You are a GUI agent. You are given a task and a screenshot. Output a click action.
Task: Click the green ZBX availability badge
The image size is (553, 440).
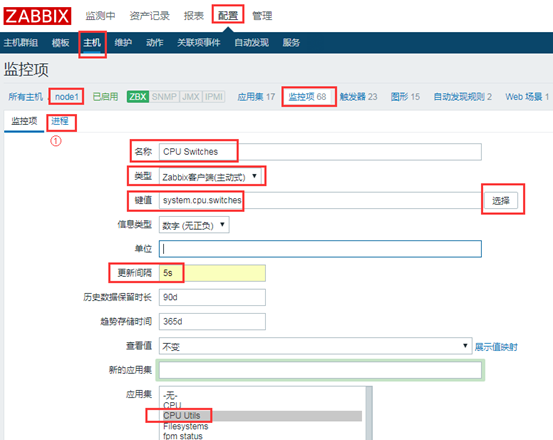click(138, 97)
